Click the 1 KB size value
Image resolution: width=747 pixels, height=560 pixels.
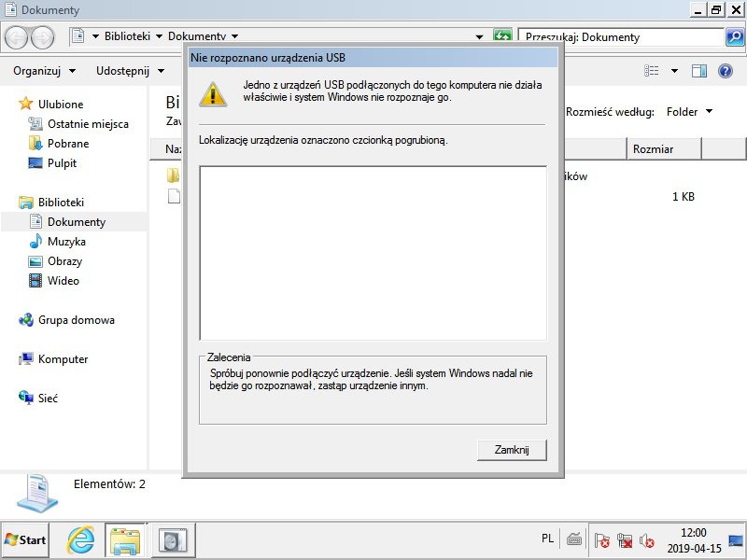(x=684, y=197)
